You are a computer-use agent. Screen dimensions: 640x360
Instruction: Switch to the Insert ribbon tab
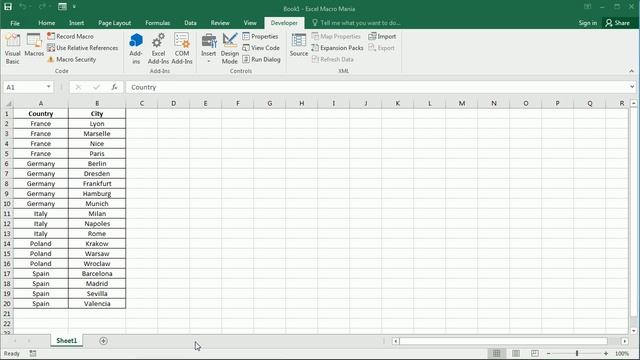pyautogui.click(x=76, y=23)
